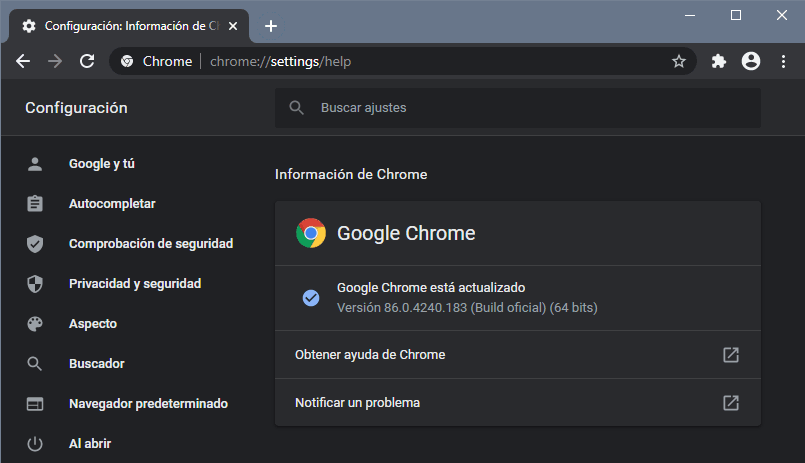Click Notificar un problema row
The height and width of the screenshot is (463, 805).
pyautogui.click(x=518, y=402)
